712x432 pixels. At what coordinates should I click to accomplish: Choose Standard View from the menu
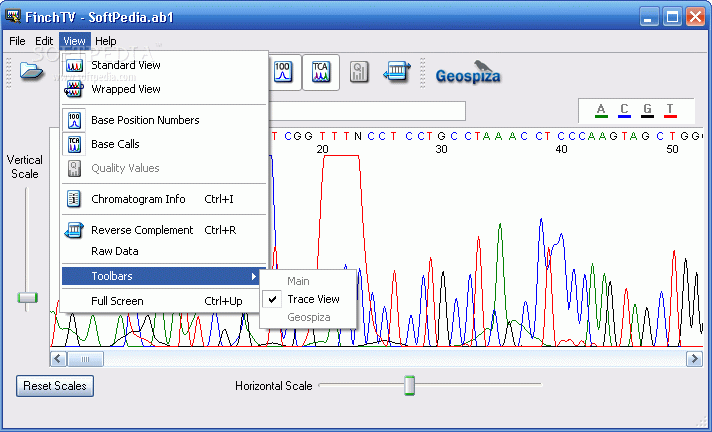pyautogui.click(x=164, y=65)
